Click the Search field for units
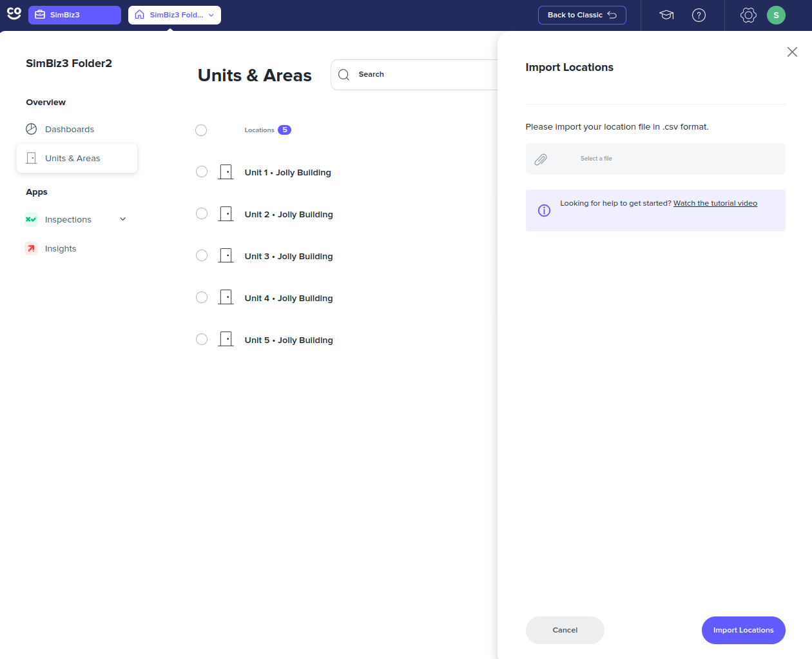 (414, 75)
